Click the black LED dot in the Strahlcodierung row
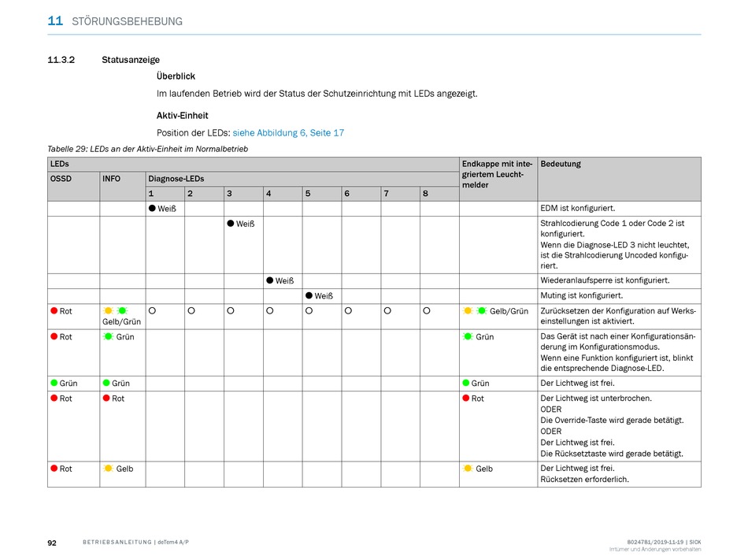This screenshot has height=560, width=748. [x=231, y=223]
